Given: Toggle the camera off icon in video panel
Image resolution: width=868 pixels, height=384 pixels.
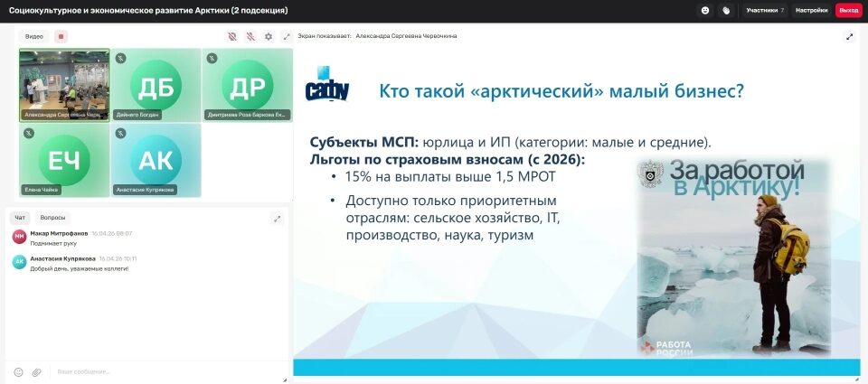Looking at the screenshot, I should (232, 36).
